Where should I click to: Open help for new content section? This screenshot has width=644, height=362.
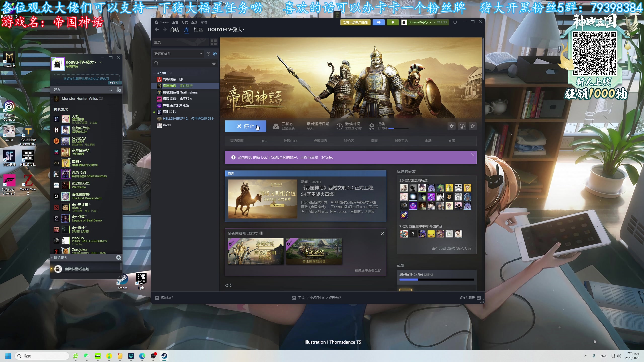[x=261, y=233]
